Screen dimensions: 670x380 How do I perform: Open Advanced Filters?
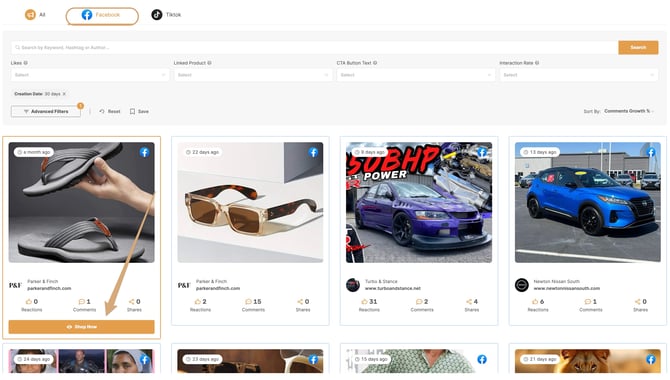click(46, 111)
